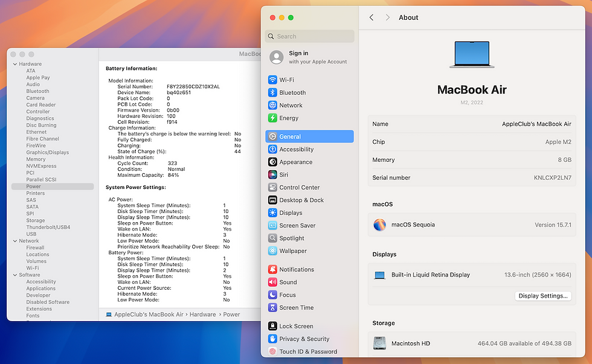Open Network settings via its globe icon
The height and width of the screenshot is (364, 592).
[272, 105]
